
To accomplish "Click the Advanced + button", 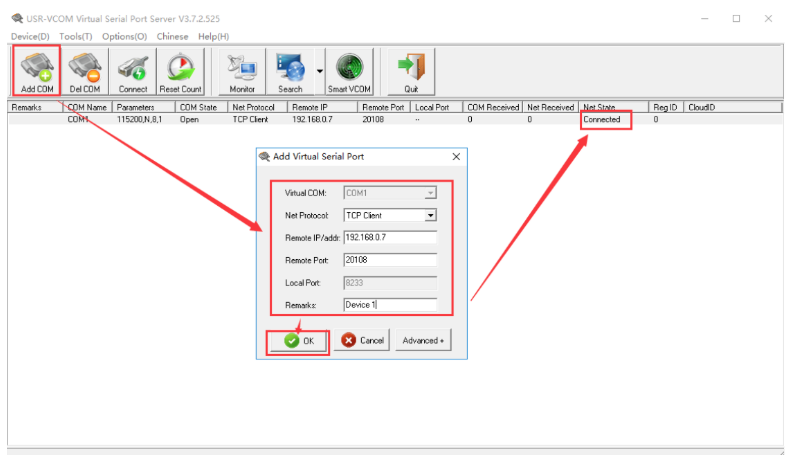I will [x=423, y=341].
